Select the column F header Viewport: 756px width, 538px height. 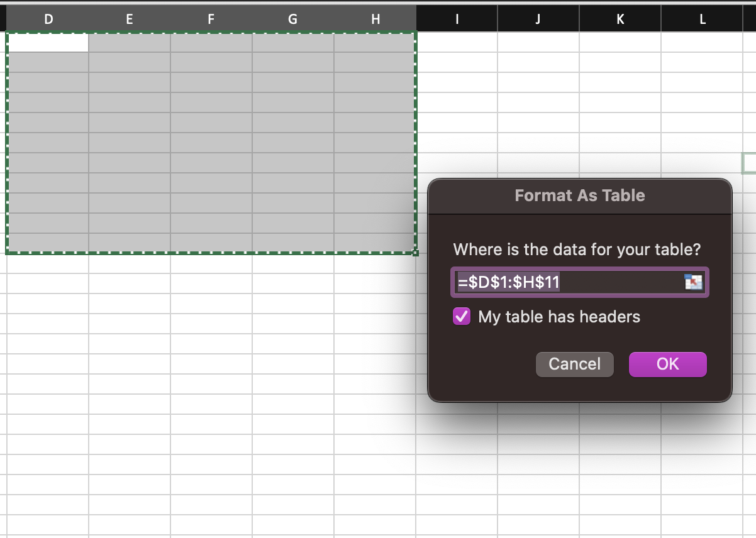[x=211, y=19]
